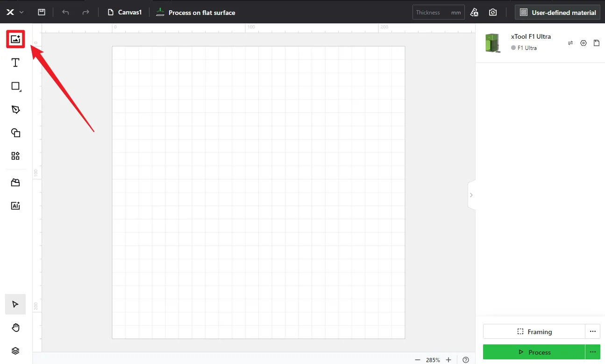
Task: Zoom out with the minus icon
Action: tap(418, 360)
